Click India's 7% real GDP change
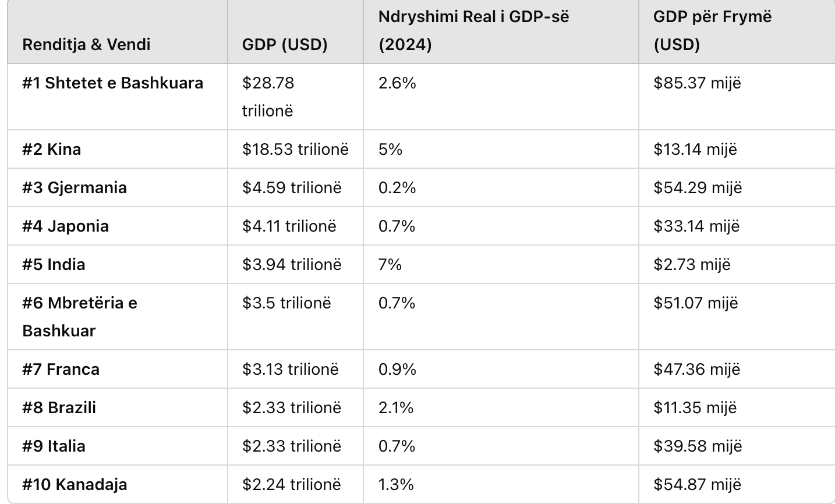This screenshot has width=835, height=504. coord(390,264)
